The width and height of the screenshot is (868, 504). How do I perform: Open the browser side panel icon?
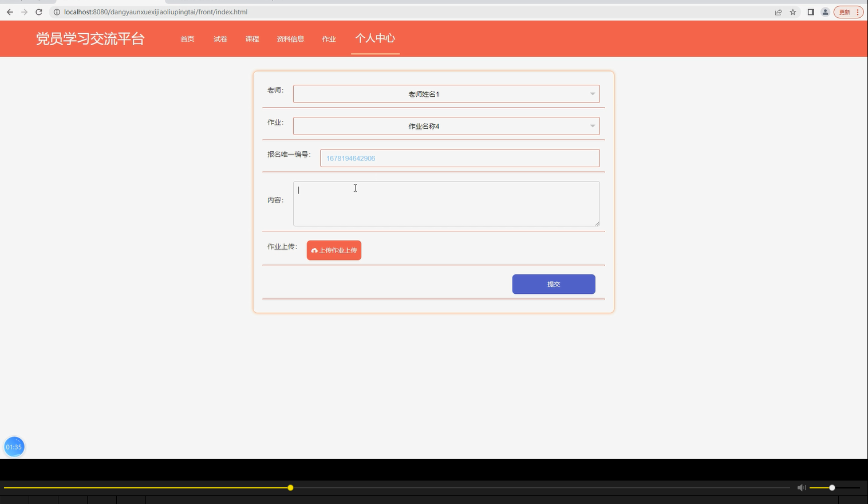click(811, 11)
